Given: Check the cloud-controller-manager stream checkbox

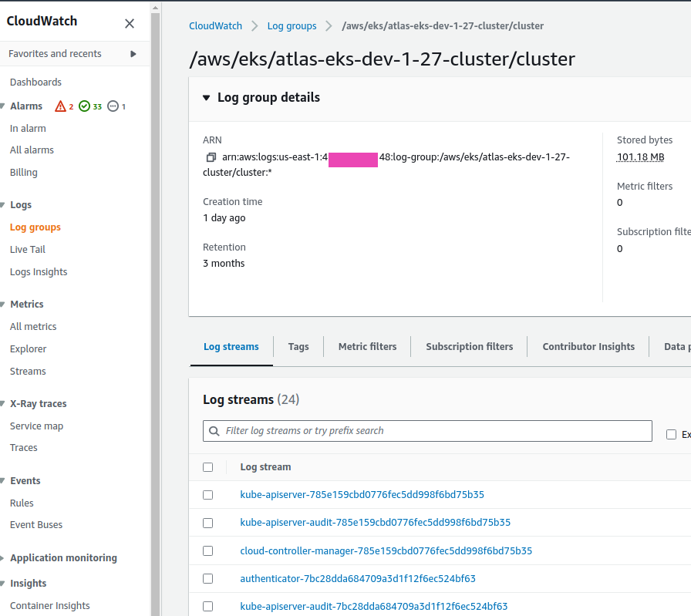Looking at the screenshot, I should pos(208,550).
